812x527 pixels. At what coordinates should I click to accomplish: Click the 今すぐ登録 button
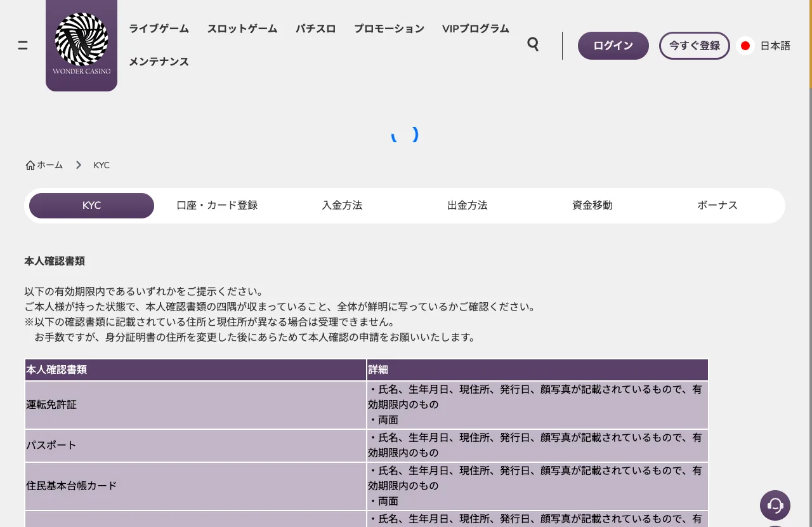click(695, 46)
